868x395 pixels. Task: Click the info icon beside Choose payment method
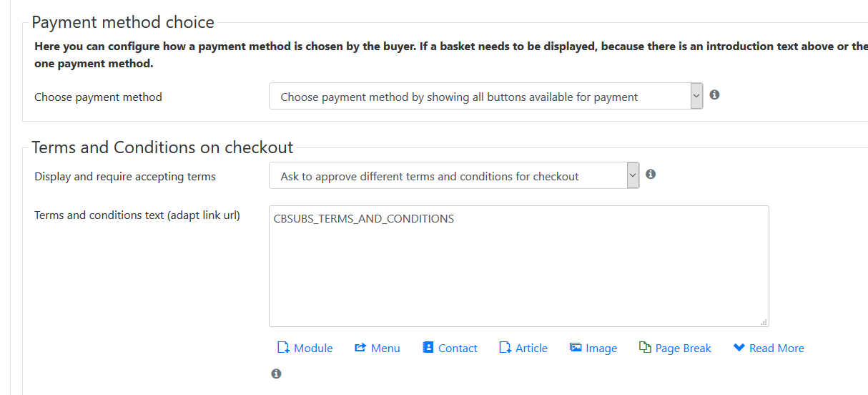point(714,94)
